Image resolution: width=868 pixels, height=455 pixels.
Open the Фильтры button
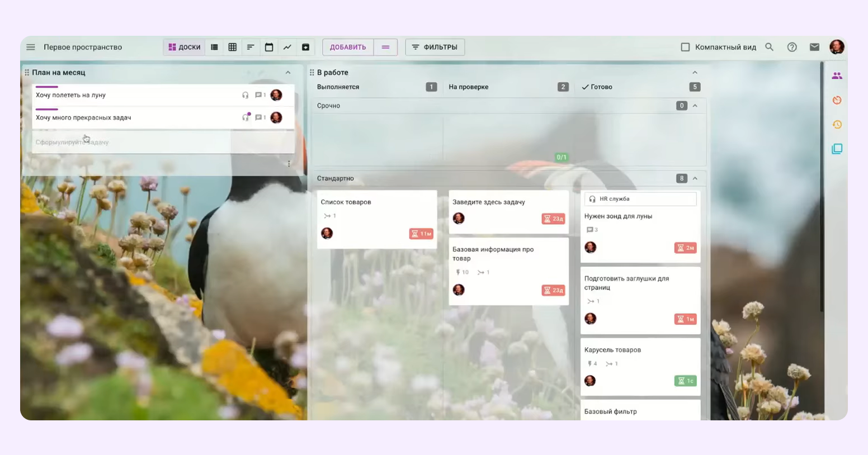pos(435,47)
